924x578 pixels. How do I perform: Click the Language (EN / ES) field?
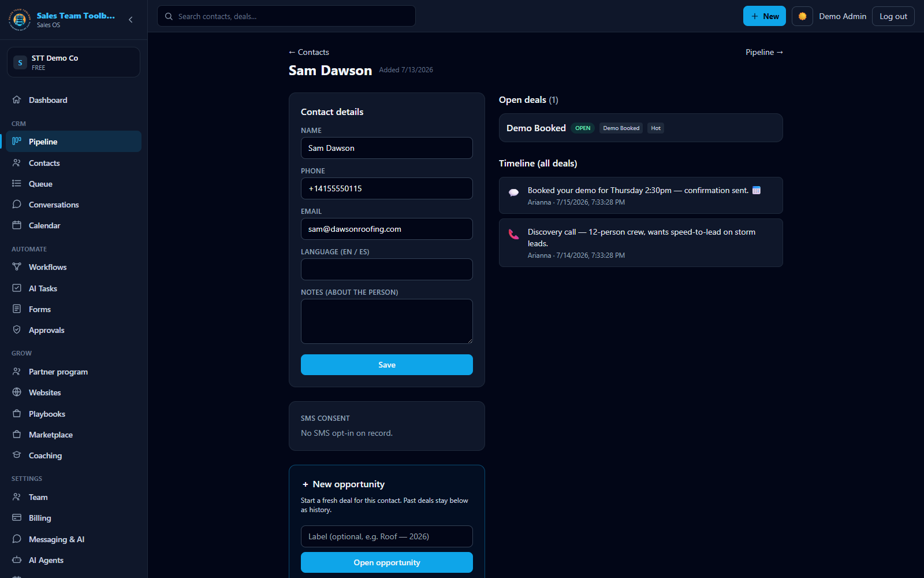point(387,269)
